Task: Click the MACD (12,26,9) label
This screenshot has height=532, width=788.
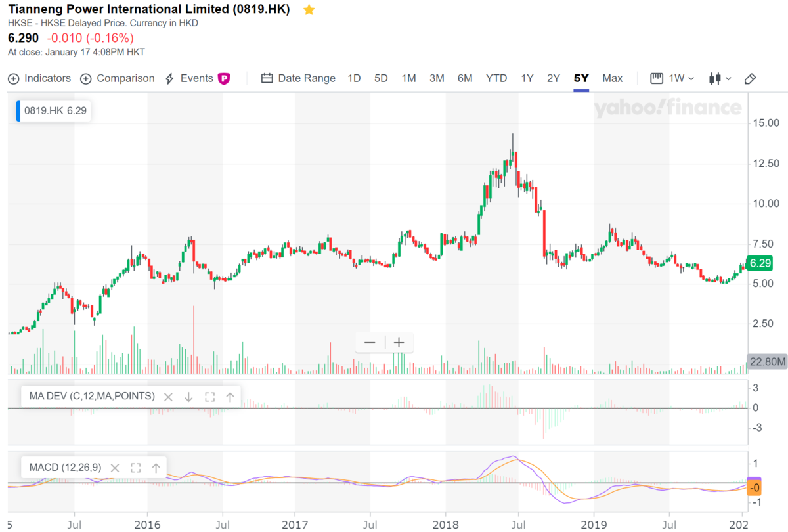Action: point(66,468)
